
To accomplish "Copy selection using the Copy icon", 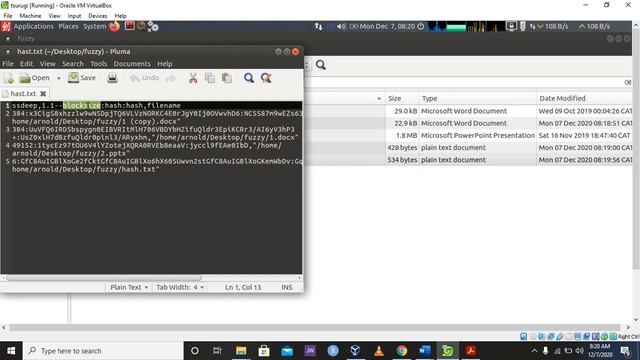I will tap(210, 78).
